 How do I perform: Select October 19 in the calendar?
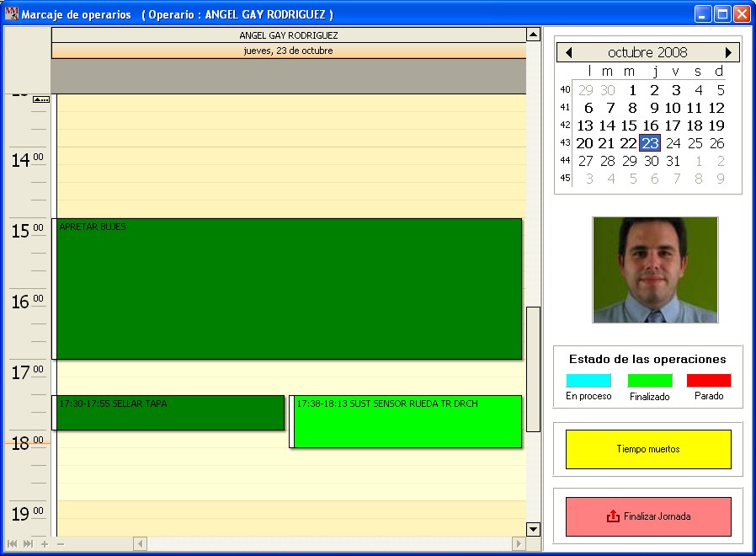pos(716,126)
